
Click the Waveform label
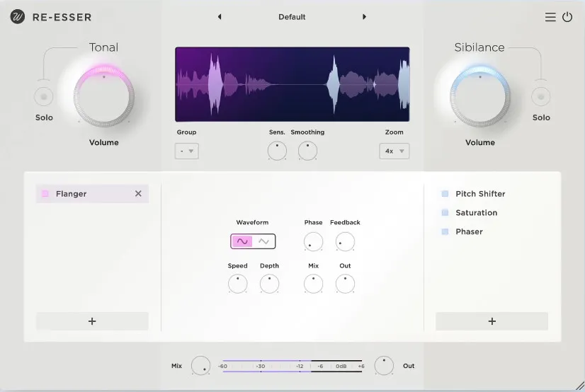(x=252, y=222)
